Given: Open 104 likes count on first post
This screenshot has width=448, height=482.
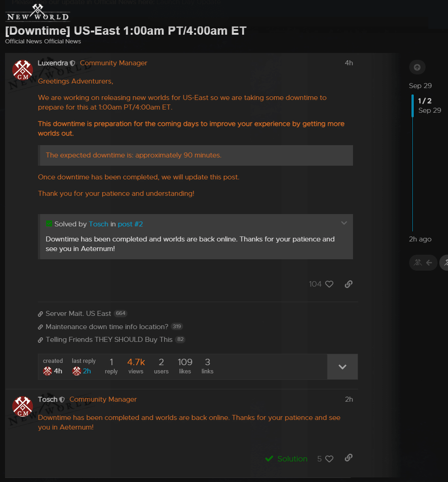Looking at the screenshot, I should pyautogui.click(x=315, y=284).
